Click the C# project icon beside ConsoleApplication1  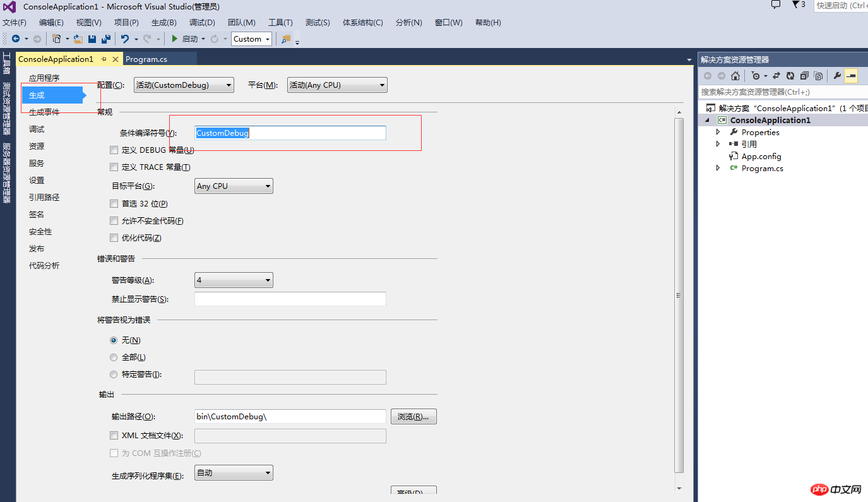pos(722,120)
